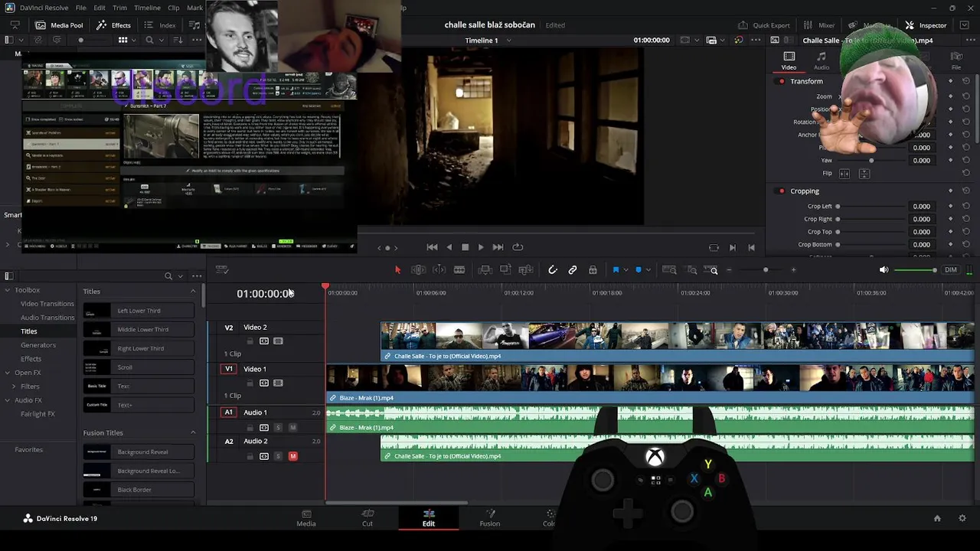Switch to the Cut page
Screen dimensions: 980x551
(x=367, y=518)
